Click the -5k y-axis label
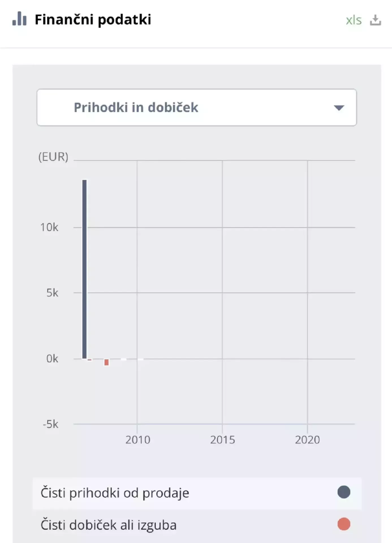This screenshot has height=543, width=392. pyautogui.click(x=51, y=424)
